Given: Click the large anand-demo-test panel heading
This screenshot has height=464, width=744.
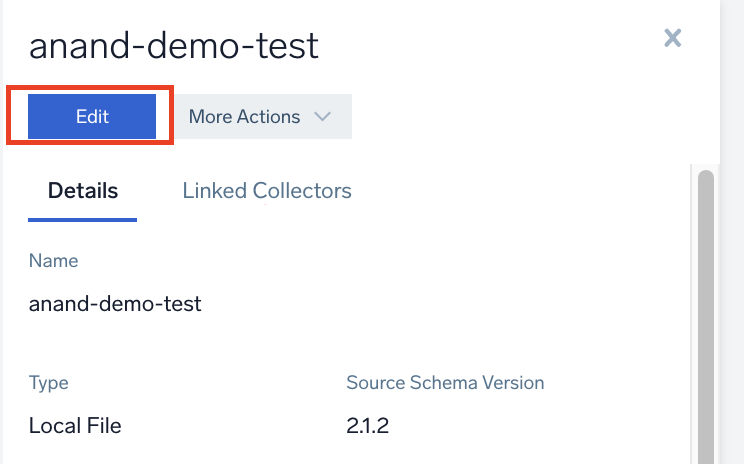Looking at the screenshot, I should tap(174, 45).
